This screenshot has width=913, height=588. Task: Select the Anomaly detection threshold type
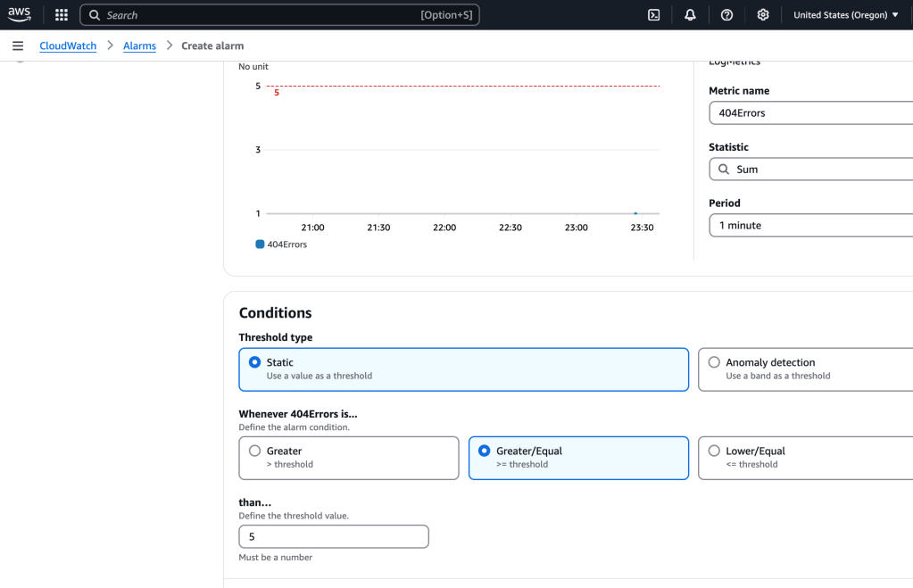point(714,362)
